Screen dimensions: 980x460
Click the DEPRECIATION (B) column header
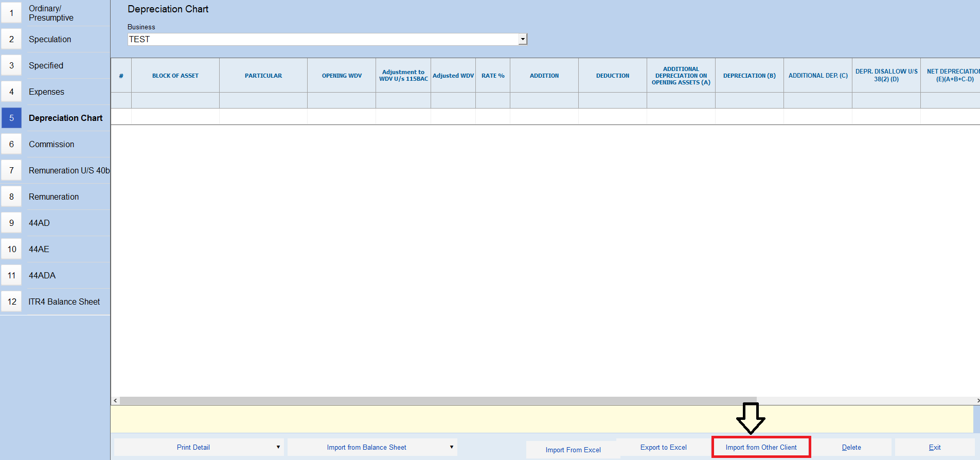click(x=750, y=76)
